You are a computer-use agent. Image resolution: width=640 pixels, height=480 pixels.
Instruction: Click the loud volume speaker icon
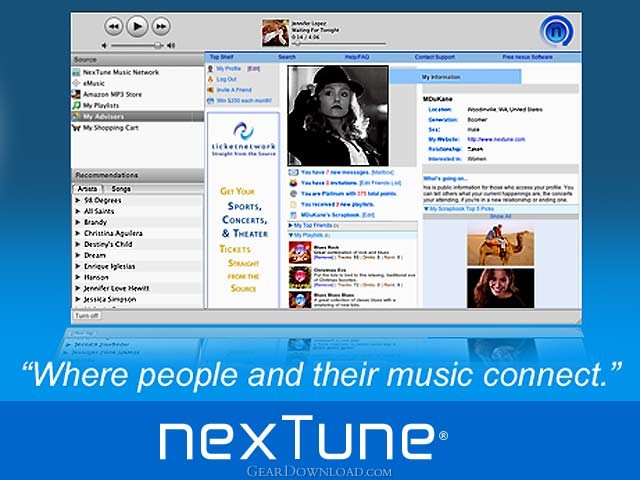tap(171, 46)
